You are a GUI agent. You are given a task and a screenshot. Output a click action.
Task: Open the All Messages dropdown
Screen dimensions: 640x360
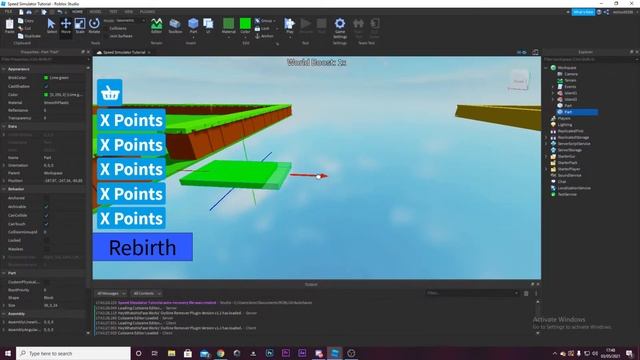point(111,293)
